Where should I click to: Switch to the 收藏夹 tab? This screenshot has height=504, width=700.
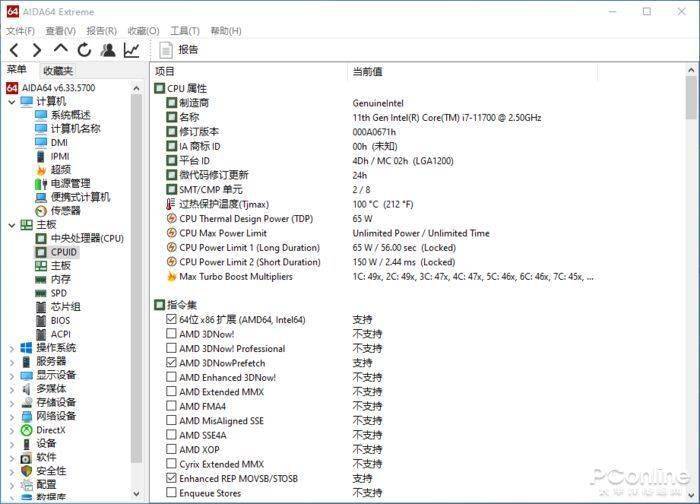point(58,71)
